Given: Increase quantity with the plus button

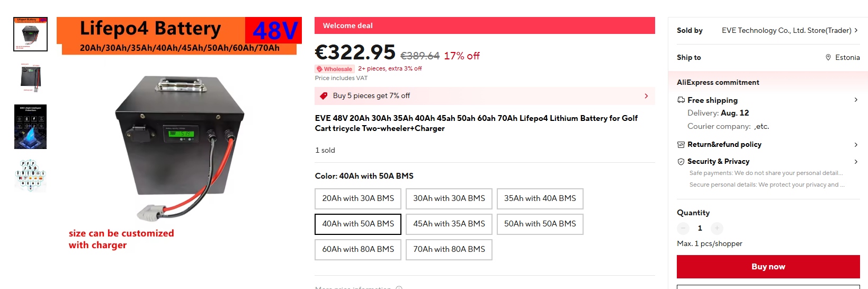Looking at the screenshot, I should tap(717, 228).
